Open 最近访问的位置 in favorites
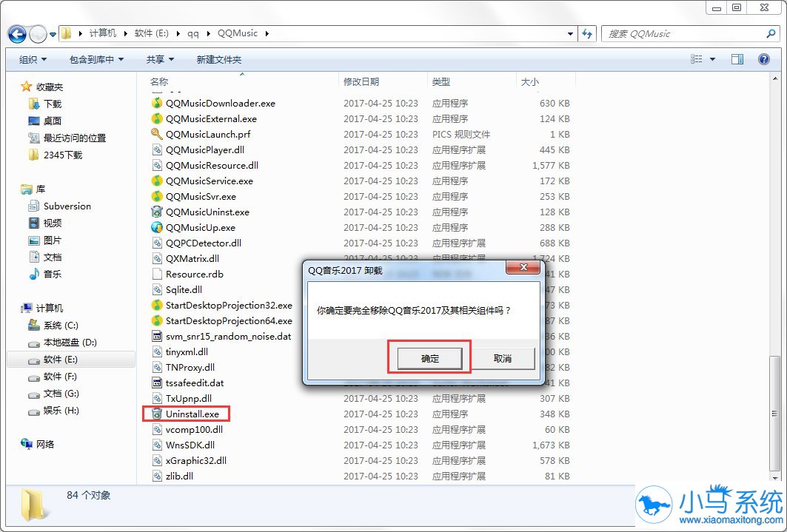This screenshot has width=787, height=532. pyautogui.click(x=74, y=138)
